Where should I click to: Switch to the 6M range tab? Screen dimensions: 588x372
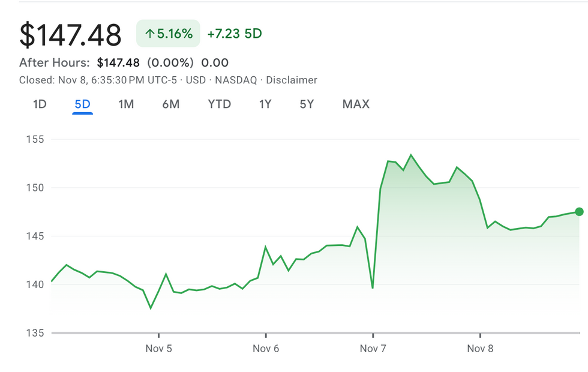click(x=171, y=104)
